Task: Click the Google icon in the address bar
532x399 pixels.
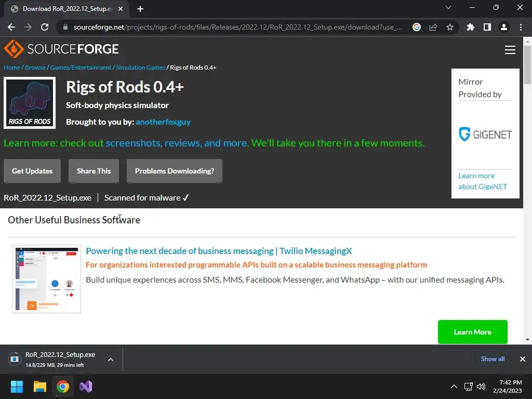Action: [417, 27]
